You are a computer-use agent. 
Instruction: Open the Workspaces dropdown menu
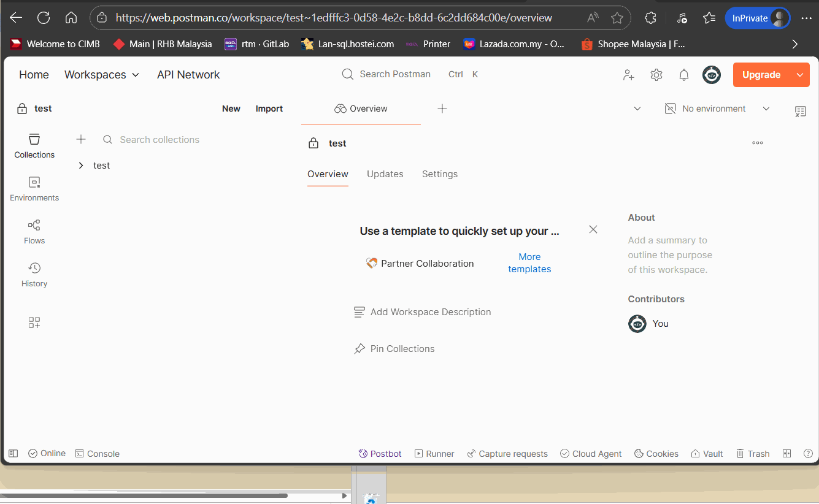pyautogui.click(x=102, y=75)
